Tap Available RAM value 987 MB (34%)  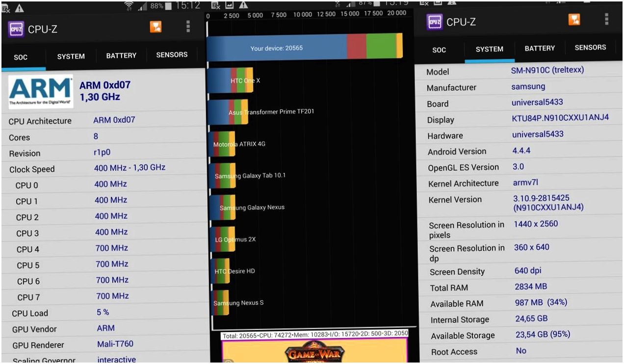click(x=541, y=303)
